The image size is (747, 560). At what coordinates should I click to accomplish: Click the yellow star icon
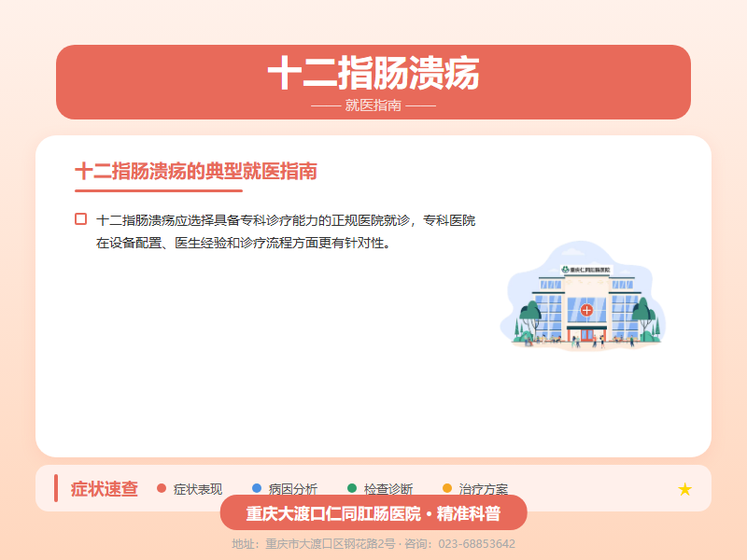pyautogui.click(x=684, y=489)
